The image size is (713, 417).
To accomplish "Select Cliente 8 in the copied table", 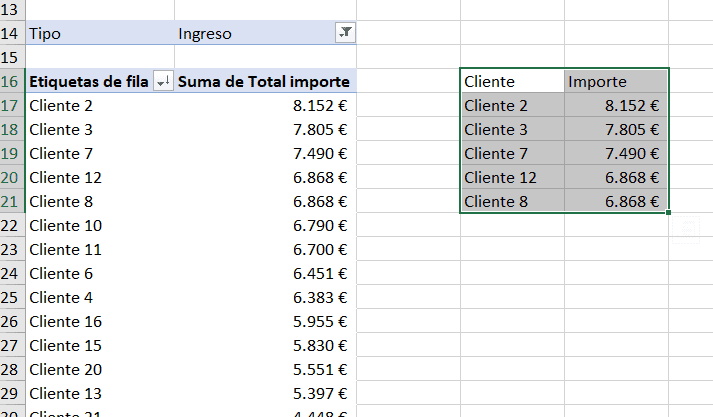I will tap(512, 201).
